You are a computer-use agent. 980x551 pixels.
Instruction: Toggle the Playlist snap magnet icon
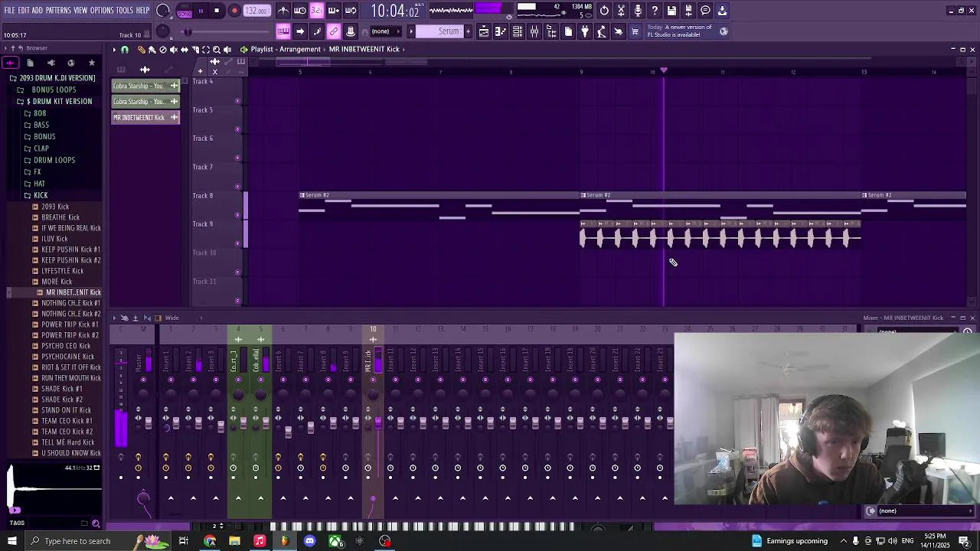(x=125, y=50)
